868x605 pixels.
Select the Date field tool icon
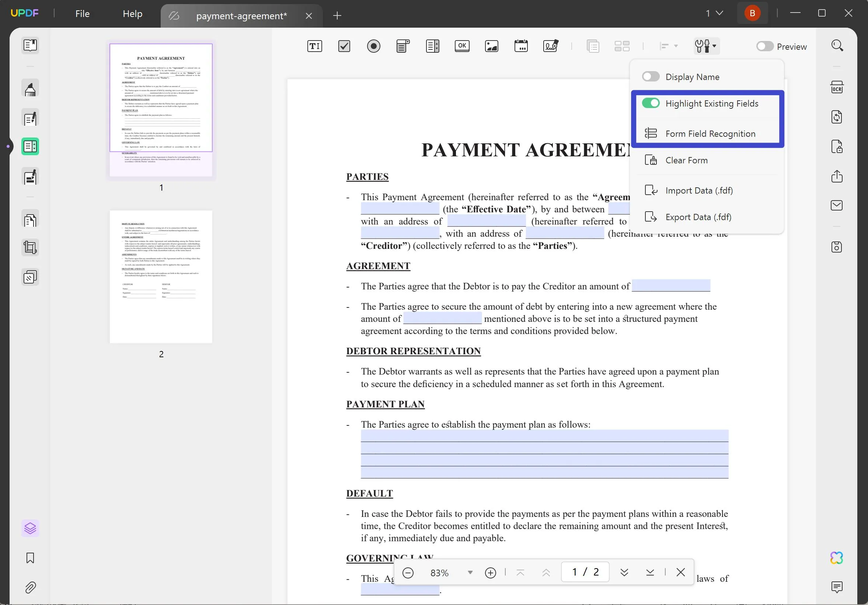(x=521, y=45)
